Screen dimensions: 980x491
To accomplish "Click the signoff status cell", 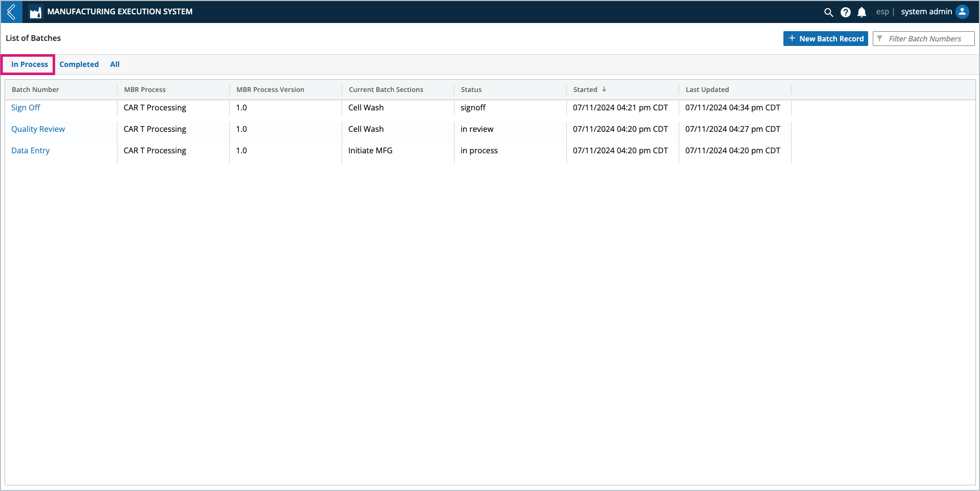I will (x=473, y=108).
